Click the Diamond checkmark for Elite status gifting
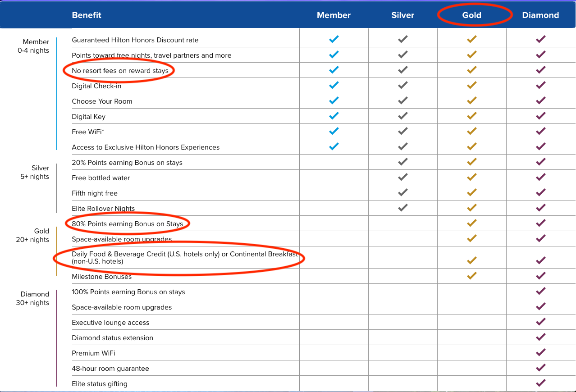Viewport: 576px width, 392px height. [541, 383]
